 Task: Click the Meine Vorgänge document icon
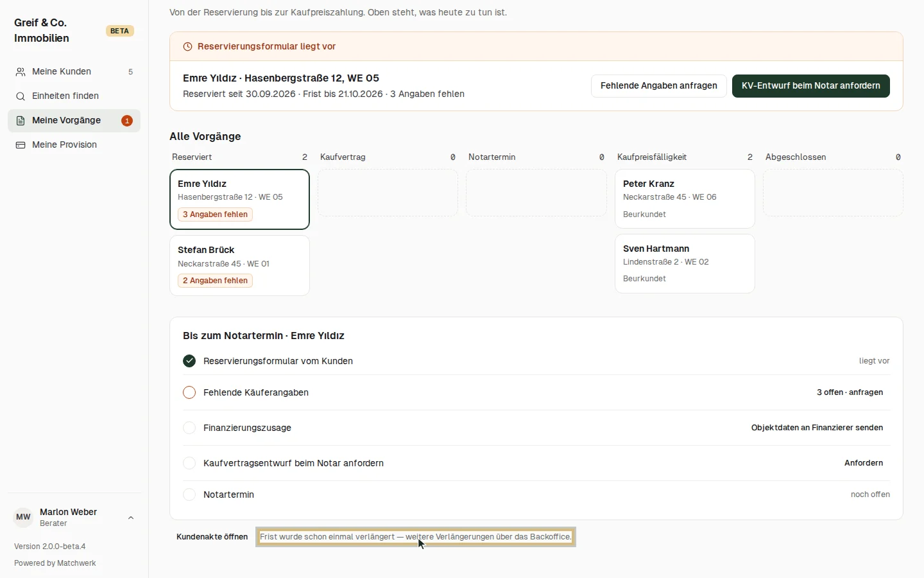(x=21, y=121)
